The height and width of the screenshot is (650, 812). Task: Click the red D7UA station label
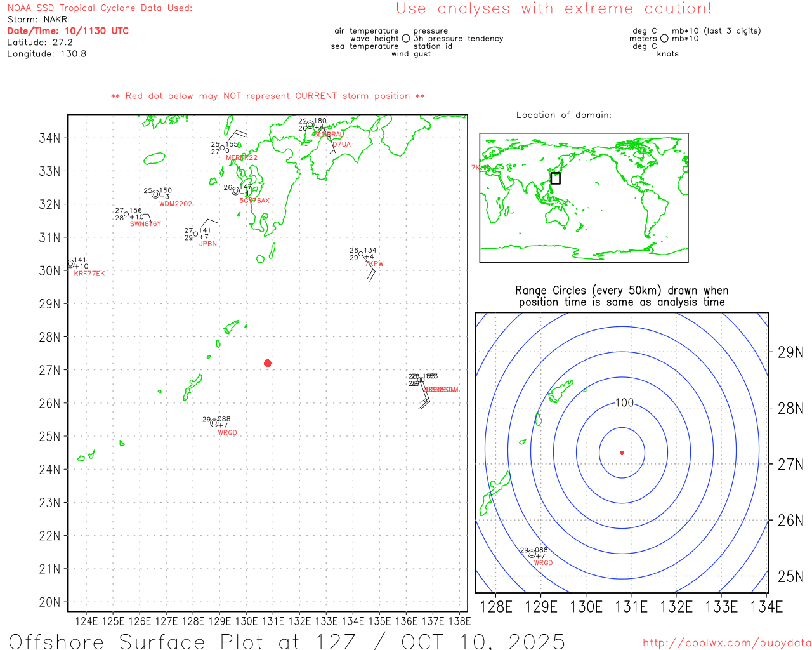point(341,145)
